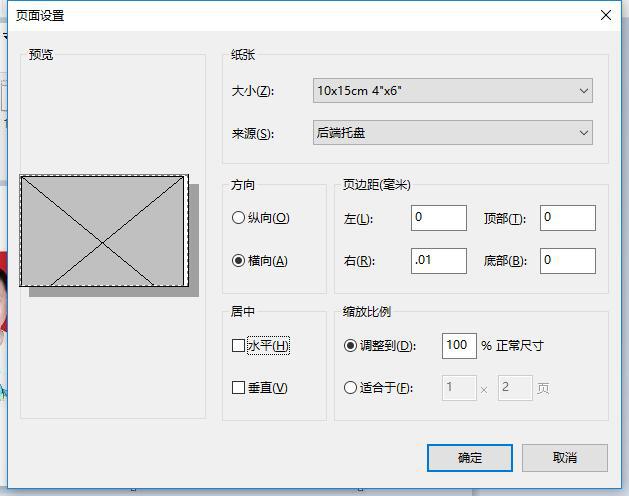
Task: Click the 取消 Cancel button
Action: point(565,457)
